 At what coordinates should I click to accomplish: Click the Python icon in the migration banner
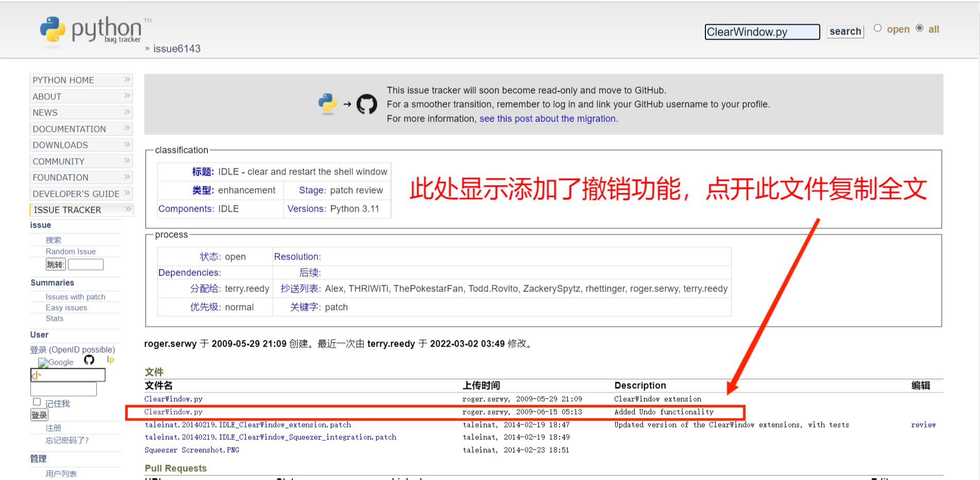coord(327,104)
